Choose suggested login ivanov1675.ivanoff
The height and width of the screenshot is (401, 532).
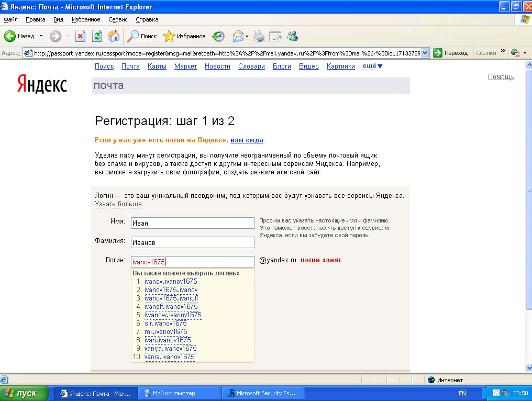click(171, 298)
